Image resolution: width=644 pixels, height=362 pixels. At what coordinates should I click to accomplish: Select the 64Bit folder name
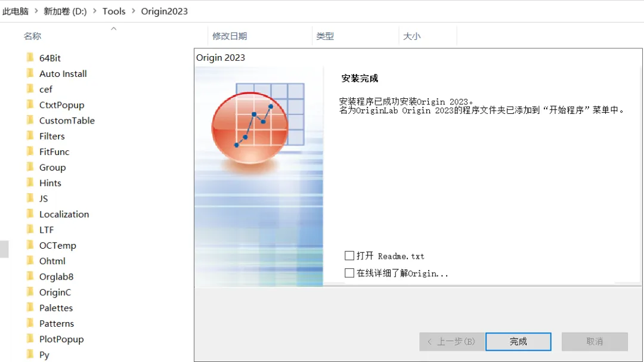(x=50, y=58)
